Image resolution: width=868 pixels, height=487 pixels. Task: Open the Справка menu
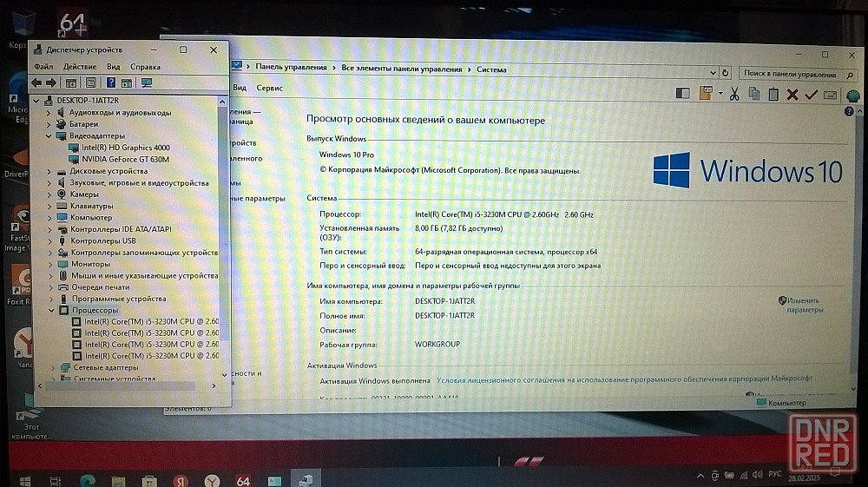pos(146,66)
